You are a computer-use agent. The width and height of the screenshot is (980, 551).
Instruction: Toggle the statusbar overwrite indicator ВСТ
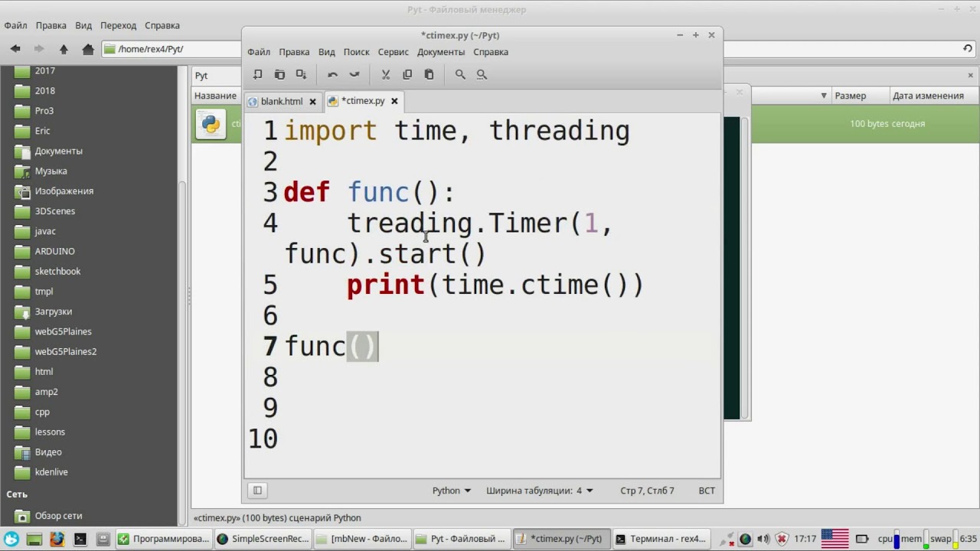[706, 490]
